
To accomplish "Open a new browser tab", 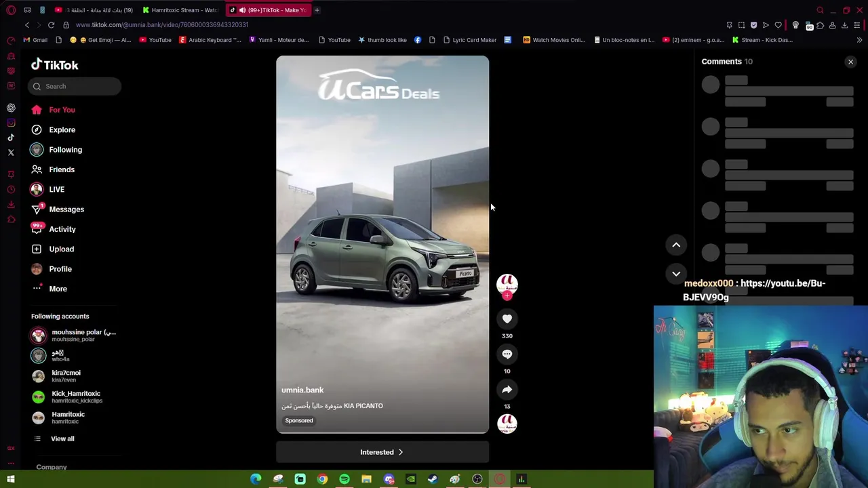I will pyautogui.click(x=317, y=10).
